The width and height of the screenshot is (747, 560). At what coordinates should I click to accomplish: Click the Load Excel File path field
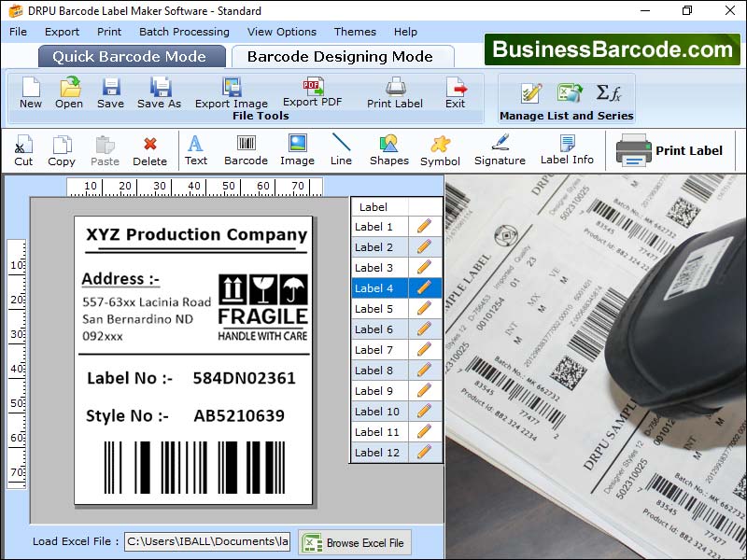pyautogui.click(x=206, y=542)
